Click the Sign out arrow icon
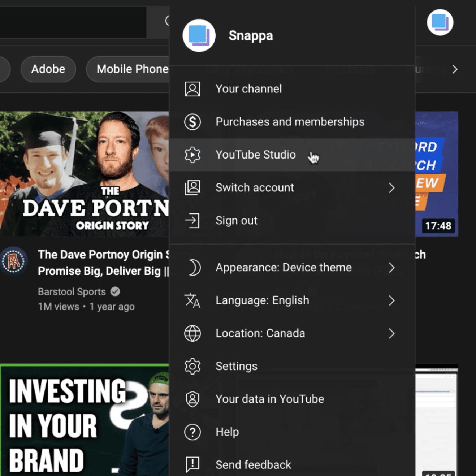Viewport: 476px width, 476px height. tap(192, 220)
